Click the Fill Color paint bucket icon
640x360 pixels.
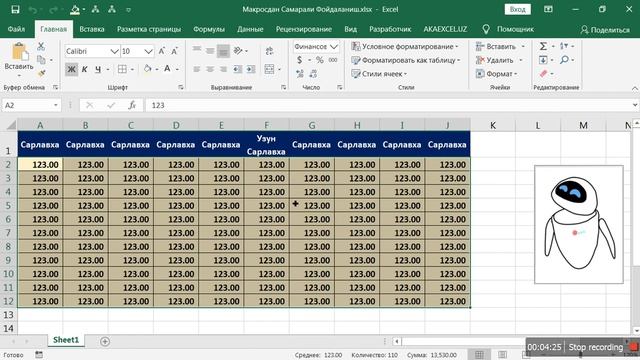click(x=147, y=69)
